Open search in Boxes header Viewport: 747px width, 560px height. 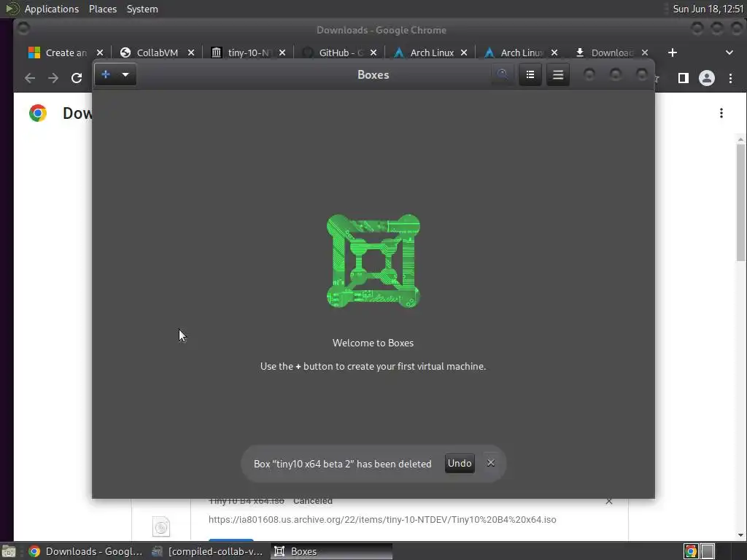tap(502, 75)
